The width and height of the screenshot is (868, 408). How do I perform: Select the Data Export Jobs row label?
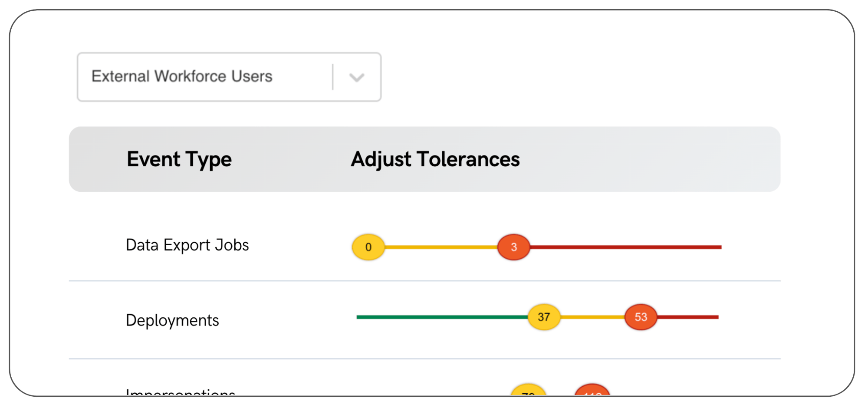(187, 245)
